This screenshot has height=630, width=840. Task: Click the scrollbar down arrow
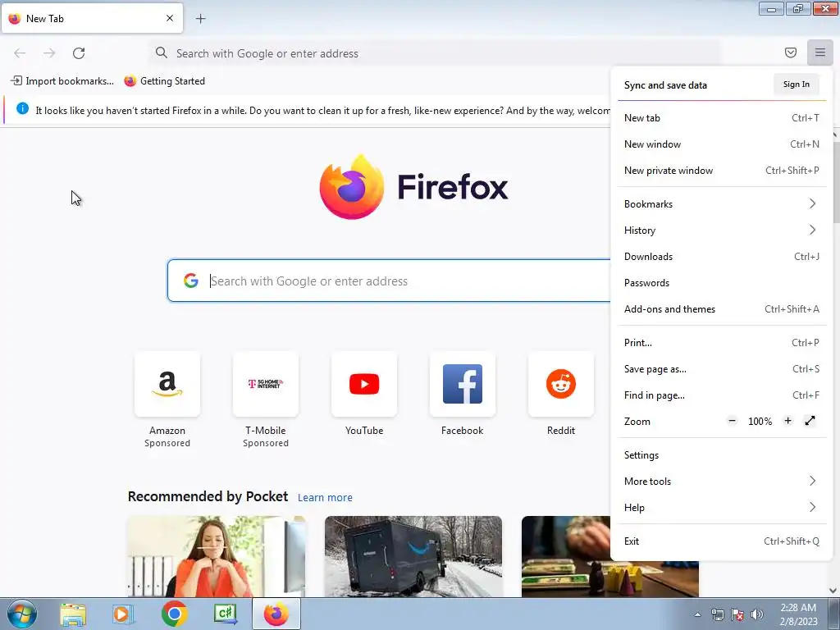pyautogui.click(x=833, y=591)
